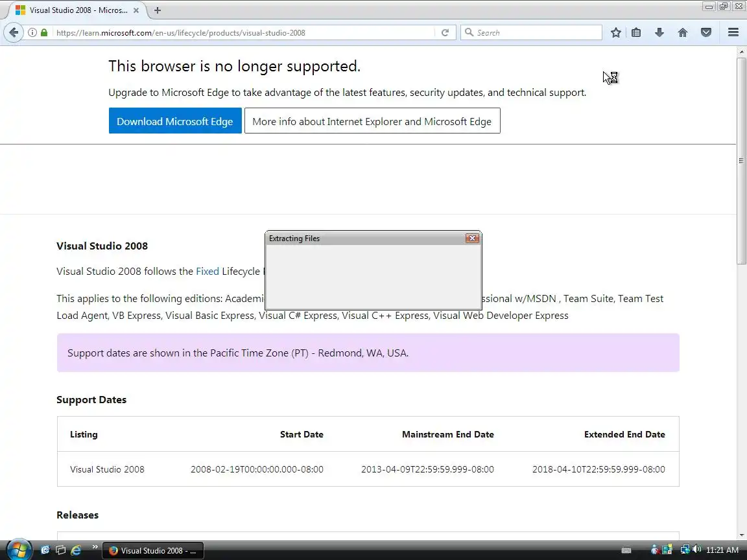Click the scrollbar down arrow

(x=741, y=535)
